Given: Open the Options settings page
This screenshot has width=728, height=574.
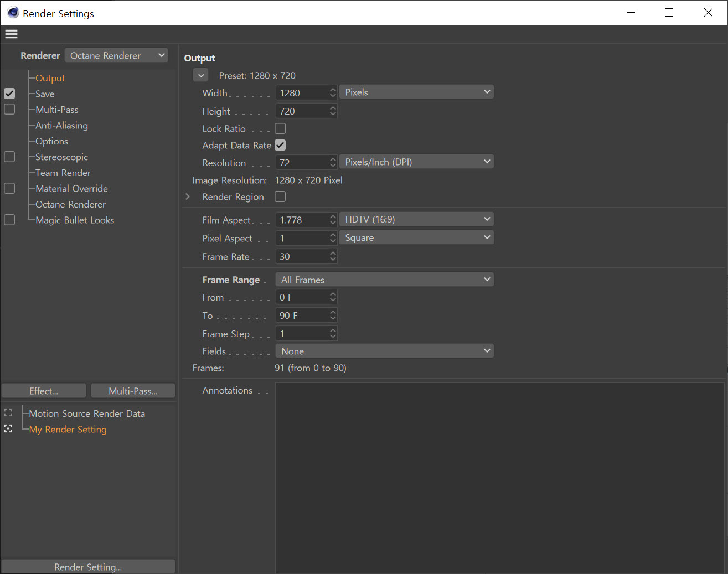Looking at the screenshot, I should pyautogui.click(x=52, y=141).
